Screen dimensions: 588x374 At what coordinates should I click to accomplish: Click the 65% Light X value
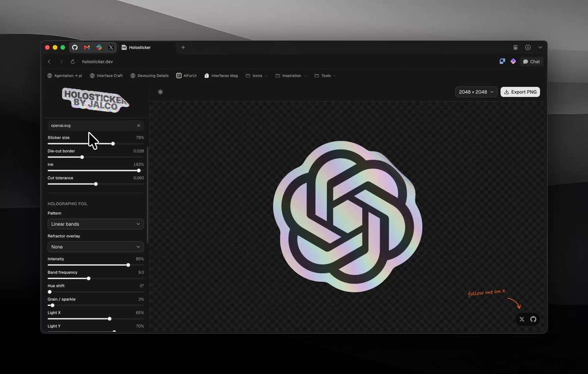click(140, 313)
